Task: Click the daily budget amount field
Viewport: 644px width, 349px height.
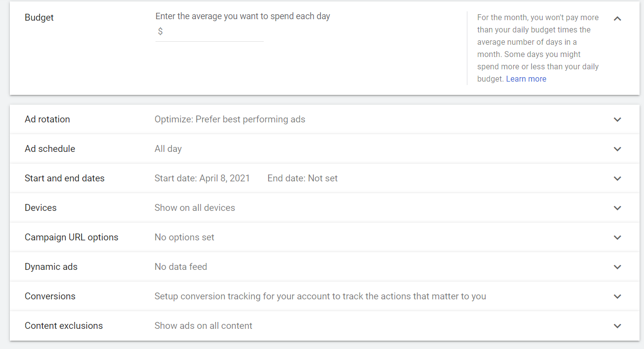Action: coord(213,32)
